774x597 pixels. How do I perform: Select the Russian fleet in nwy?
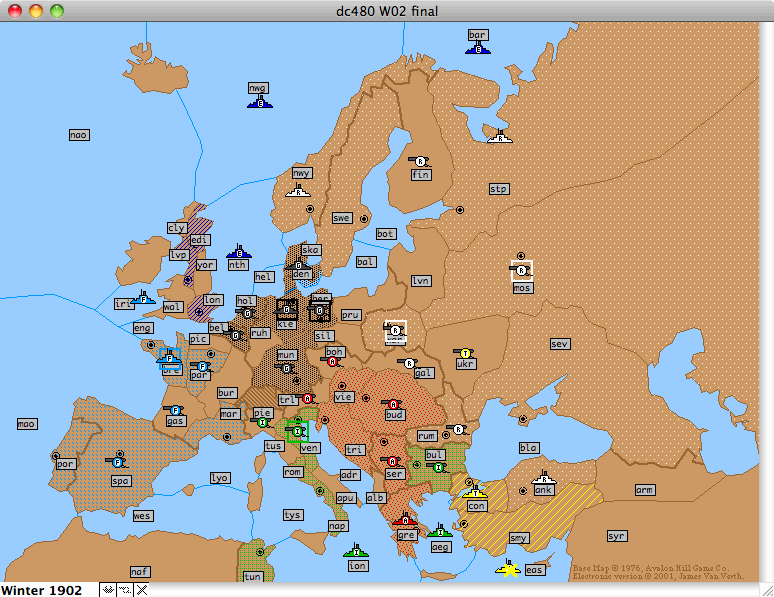[x=298, y=191]
